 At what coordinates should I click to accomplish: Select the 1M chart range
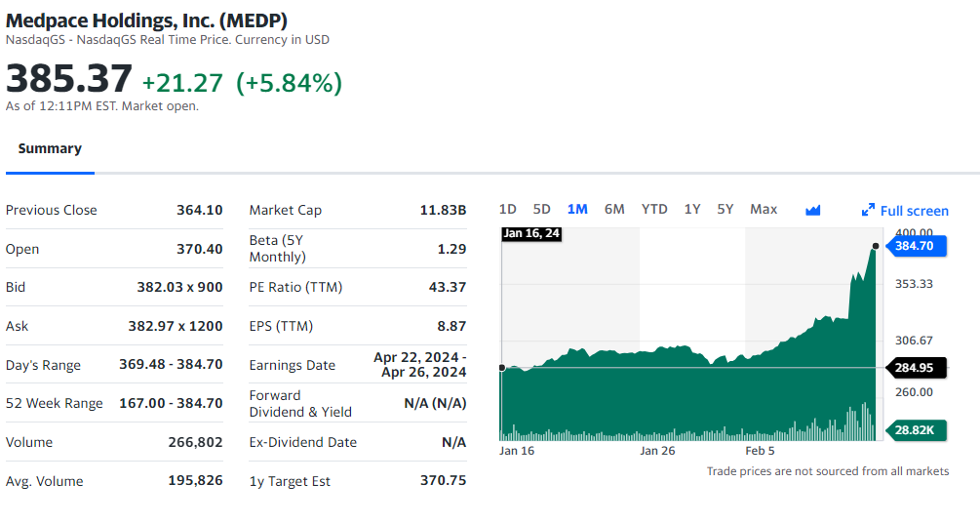(577, 210)
